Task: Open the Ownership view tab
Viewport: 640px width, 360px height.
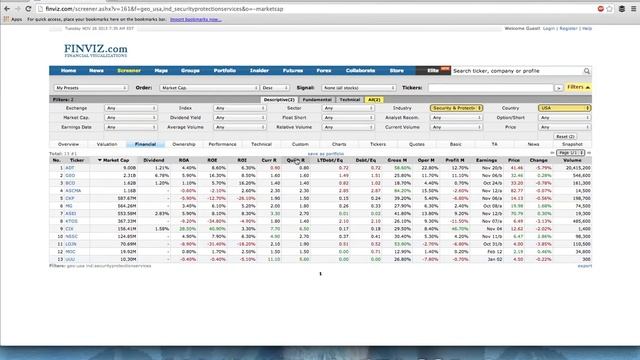Action: (x=184, y=144)
